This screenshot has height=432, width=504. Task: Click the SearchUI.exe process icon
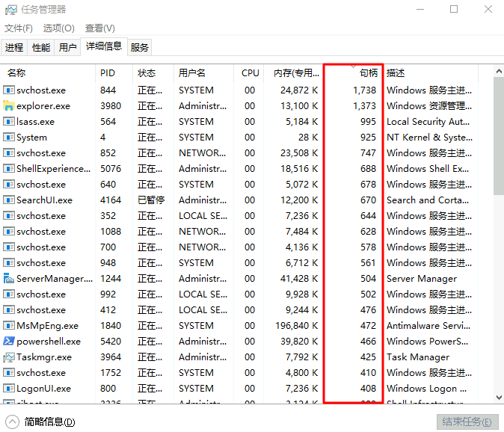tap(9, 200)
